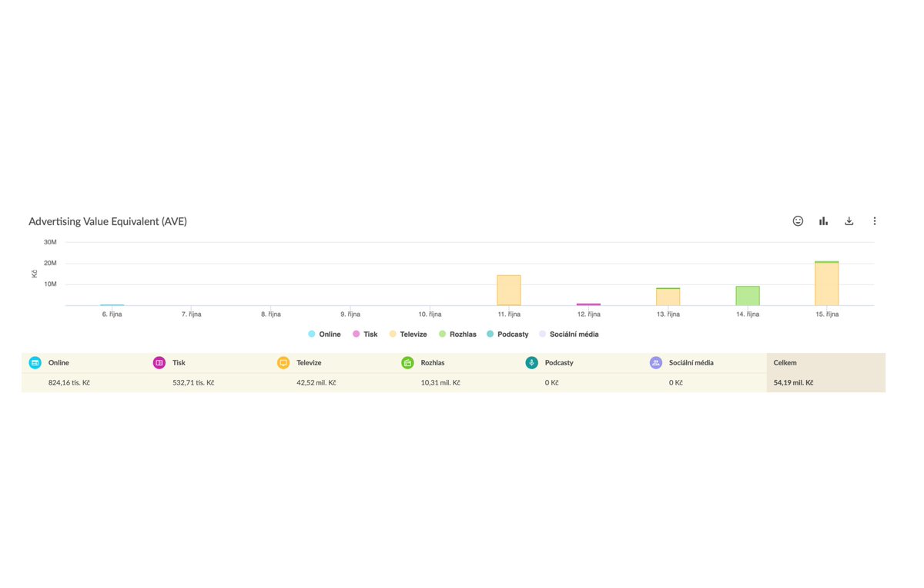Screen dimensions: 924x588
Task: Click the Online column label in summary
Action: point(59,362)
